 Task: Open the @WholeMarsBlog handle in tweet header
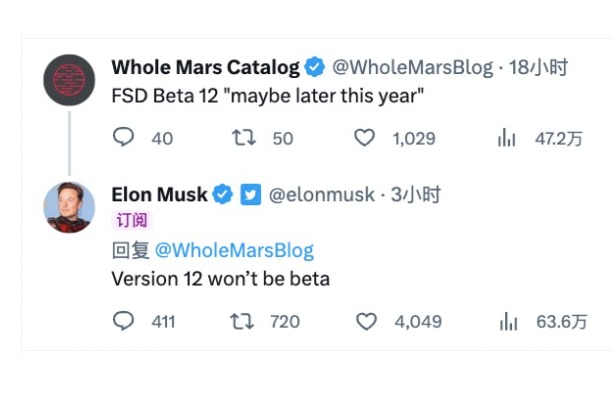pos(412,68)
